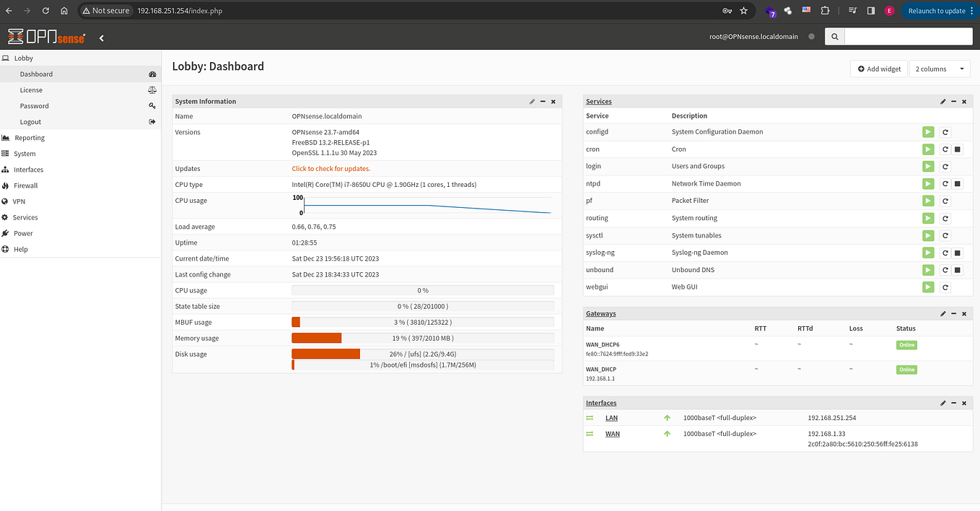Viewport: 980px width, 511px height.
Task: Open the License menu item
Action: (80, 90)
